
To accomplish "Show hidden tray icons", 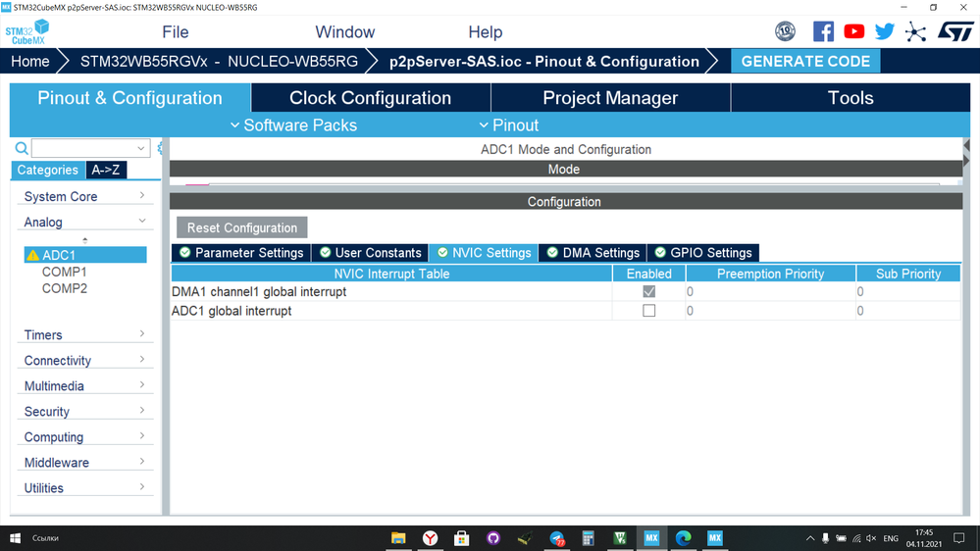I will [810, 538].
